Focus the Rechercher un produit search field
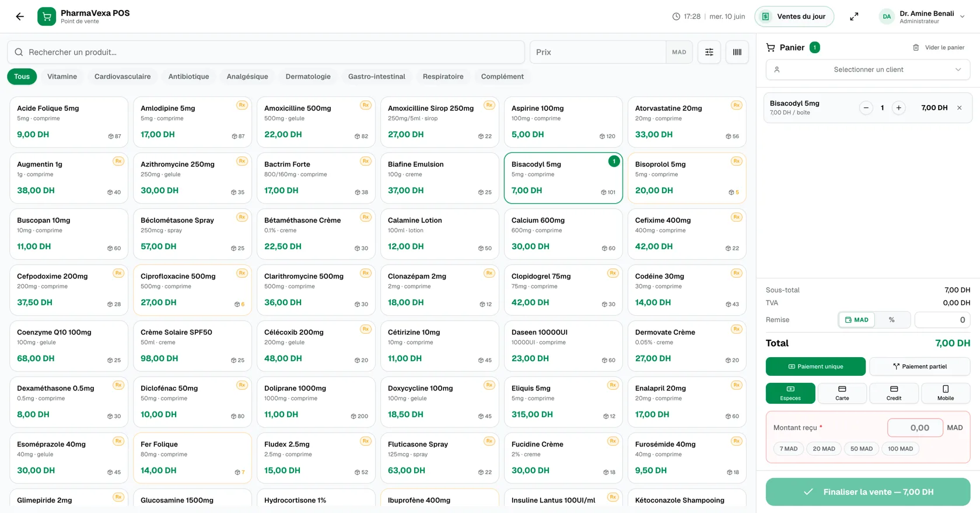 [x=266, y=52]
